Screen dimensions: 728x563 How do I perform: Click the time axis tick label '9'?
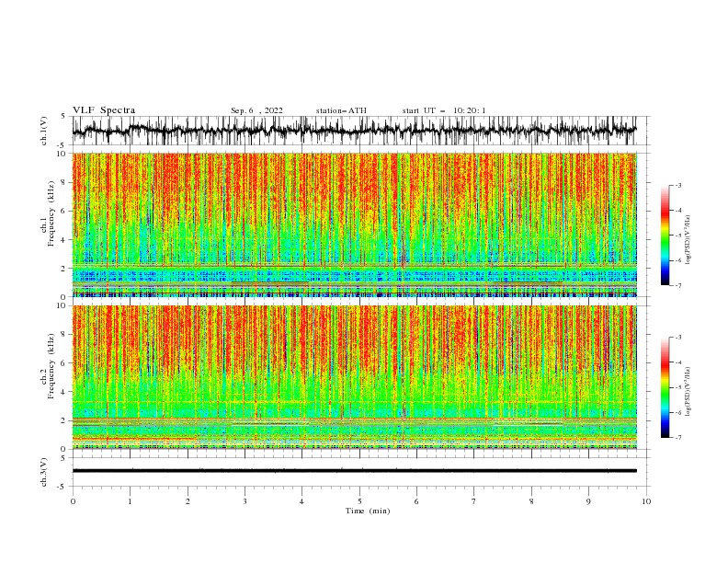pyautogui.click(x=588, y=501)
